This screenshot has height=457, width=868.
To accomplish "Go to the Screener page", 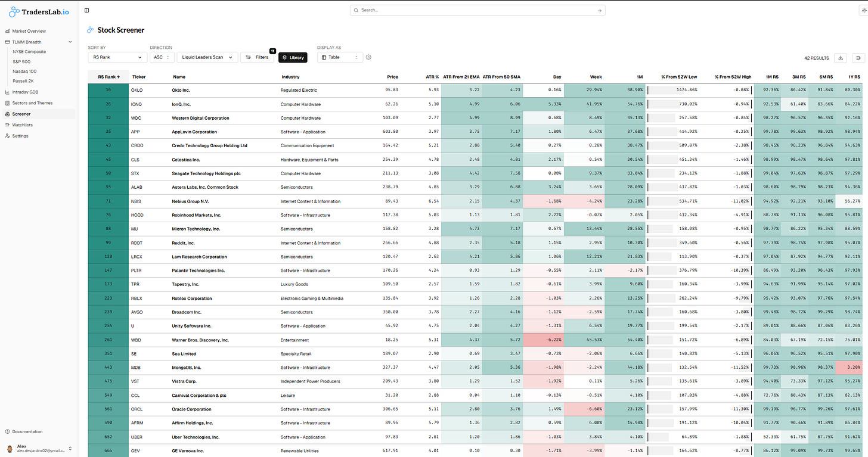I will [x=38, y=114].
